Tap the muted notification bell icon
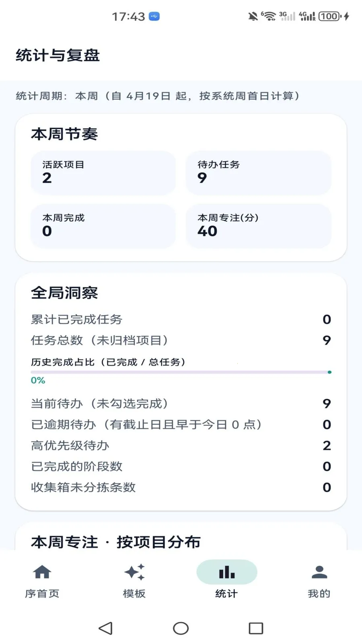This screenshot has height=644, width=362. pos(253,17)
